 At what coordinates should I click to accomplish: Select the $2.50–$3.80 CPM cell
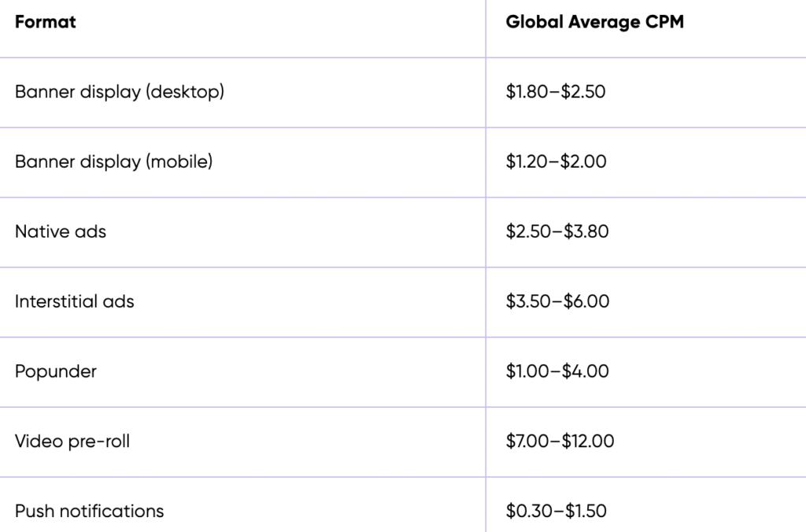point(557,232)
